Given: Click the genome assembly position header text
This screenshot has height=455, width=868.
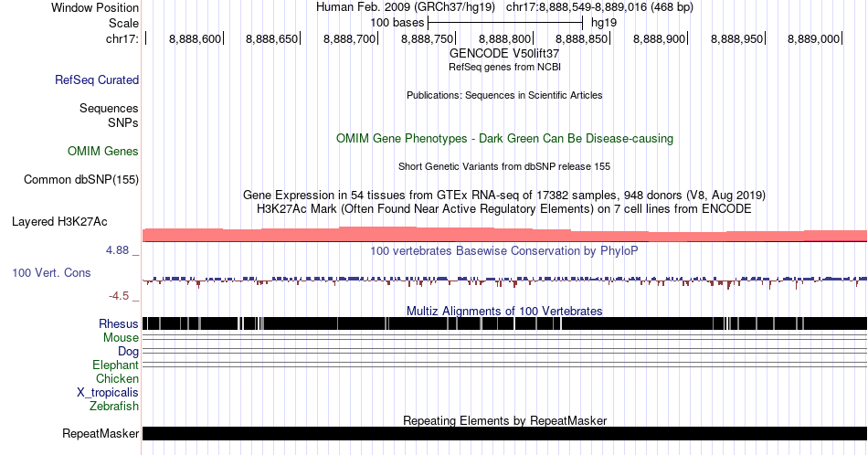Looking at the screenshot, I should click(x=504, y=7).
